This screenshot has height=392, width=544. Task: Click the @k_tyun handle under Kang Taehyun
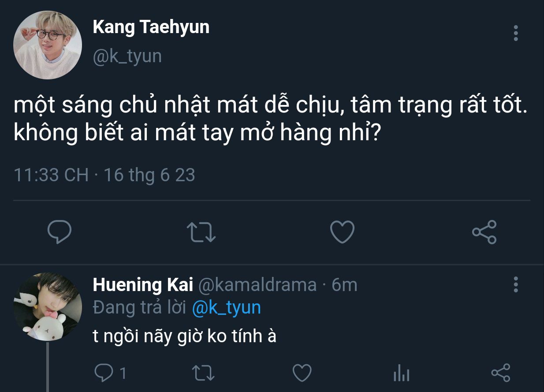point(127,56)
